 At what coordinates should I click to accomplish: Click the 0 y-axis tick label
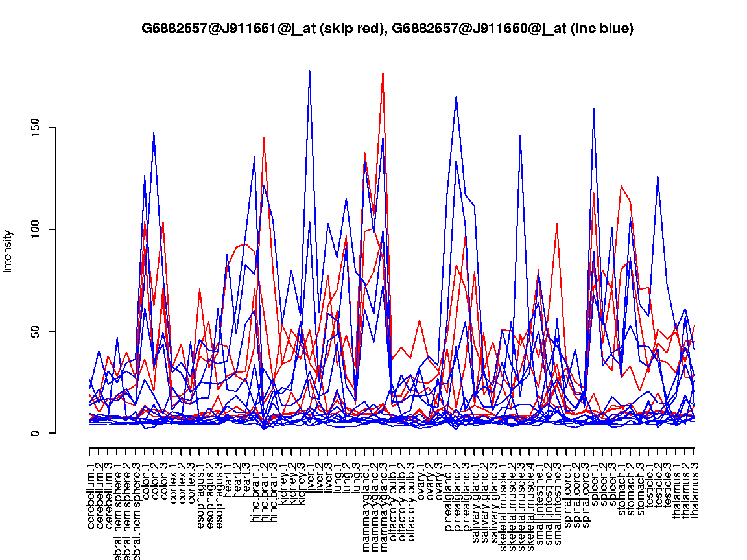36,433
